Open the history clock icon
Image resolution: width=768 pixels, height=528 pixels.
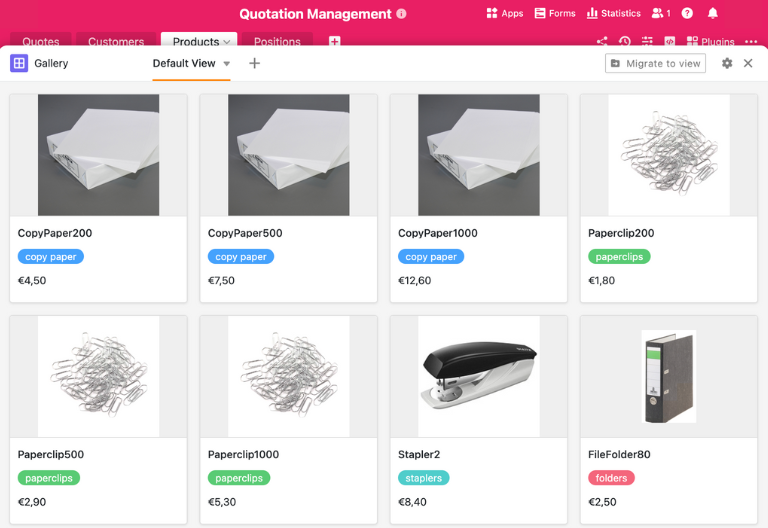[625, 42]
